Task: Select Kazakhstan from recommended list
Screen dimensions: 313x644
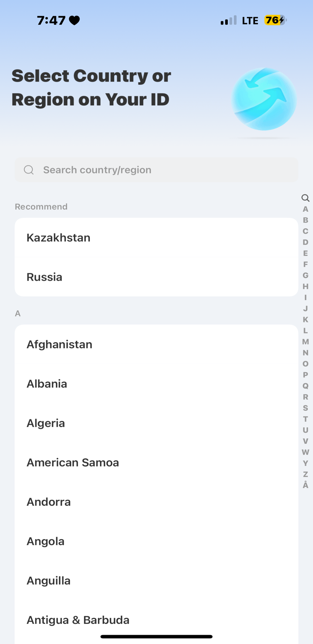Action: pos(156,238)
